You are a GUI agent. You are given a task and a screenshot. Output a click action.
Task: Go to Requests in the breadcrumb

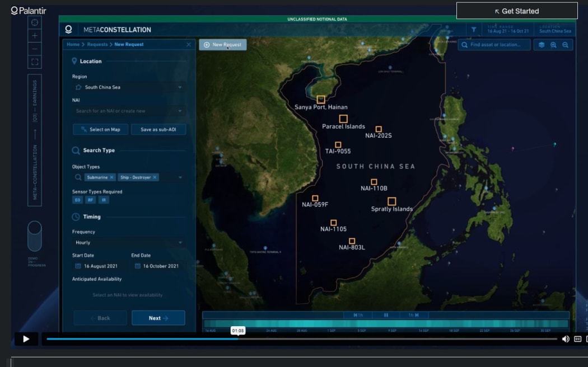pyautogui.click(x=97, y=44)
